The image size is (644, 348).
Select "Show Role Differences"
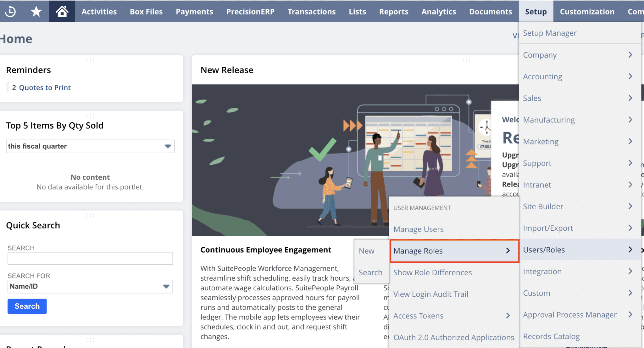pos(432,272)
